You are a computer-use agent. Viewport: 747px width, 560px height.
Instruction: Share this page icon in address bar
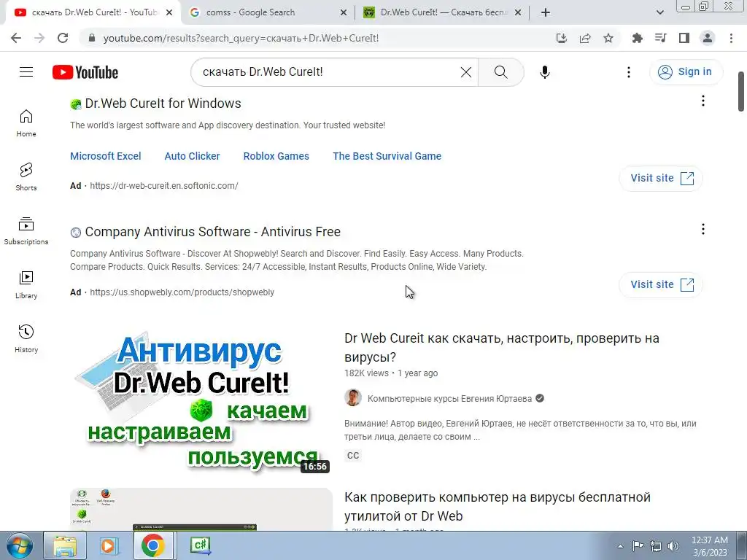point(585,38)
